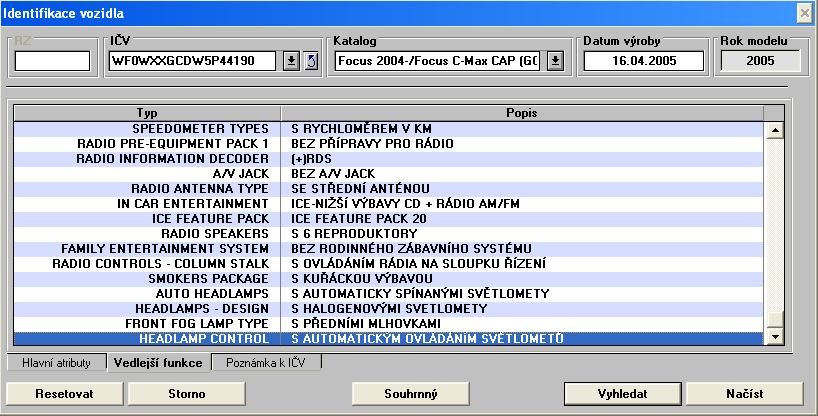Expand the Katalog dropdown list
818x416 pixels.
point(556,62)
